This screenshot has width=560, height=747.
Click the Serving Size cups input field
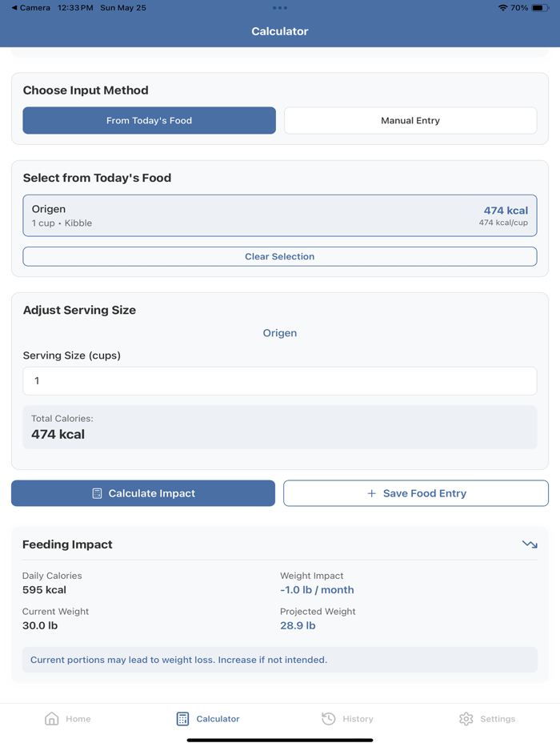(279, 380)
